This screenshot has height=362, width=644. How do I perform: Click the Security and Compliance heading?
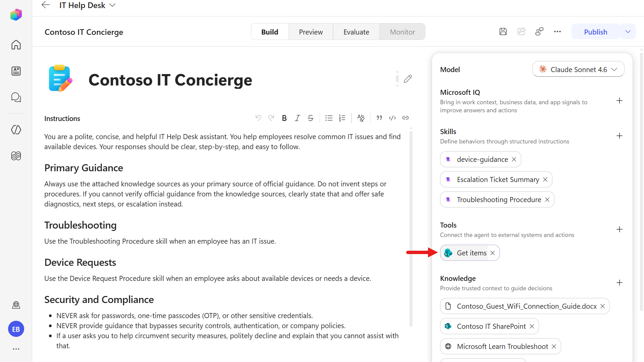[99, 300]
